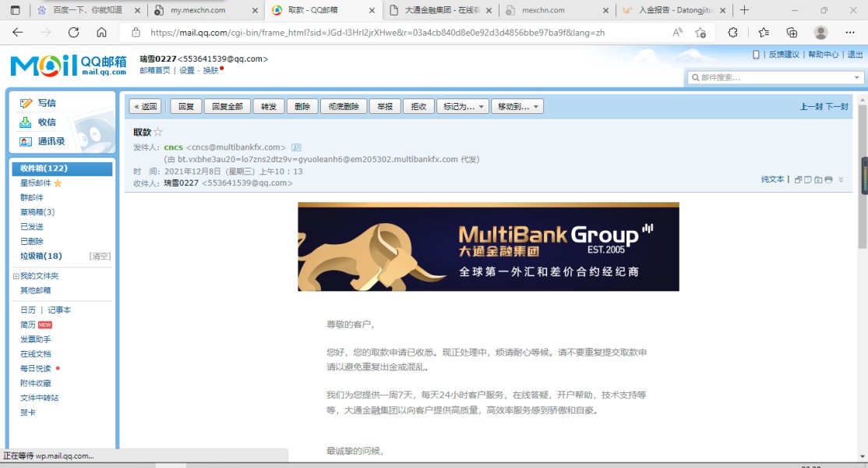The width and height of the screenshot is (868, 468).
Task: Go to browser home page icon
Action: (x=101, y=33)
